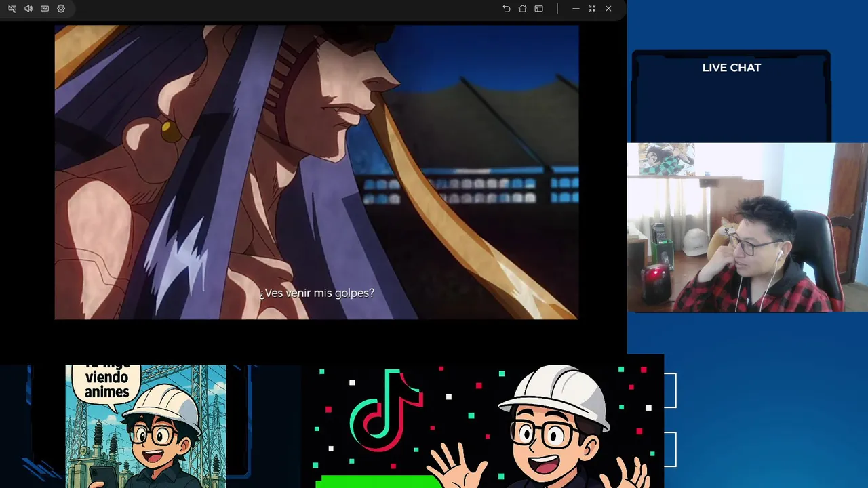Click the subtitle '¿Ves venir mis golpes?'
The image size is (868, 488).
317,293
